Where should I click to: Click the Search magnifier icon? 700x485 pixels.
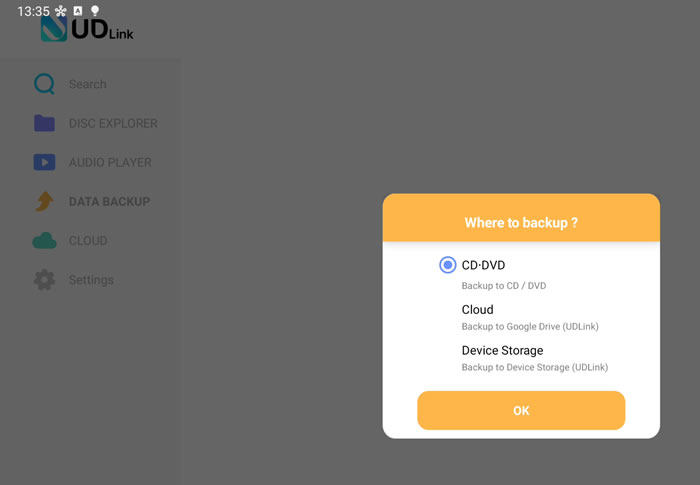coord(44,84)
